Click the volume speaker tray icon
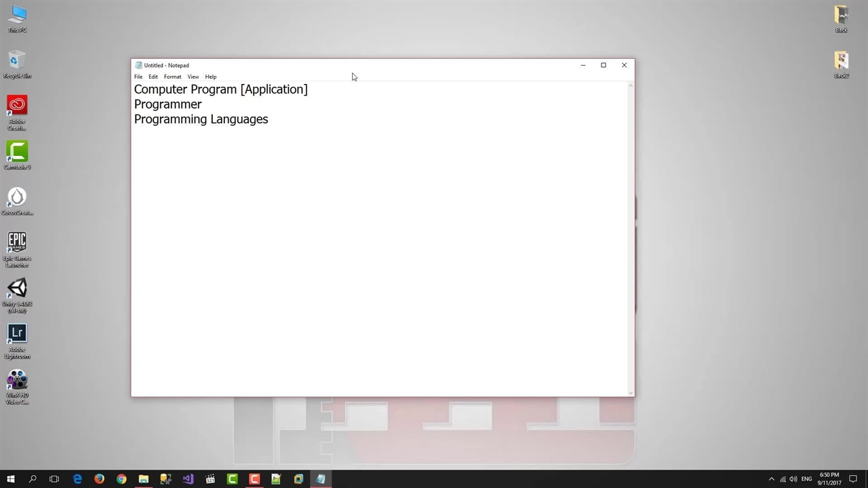868x488 pixels. tap(793, 479)
